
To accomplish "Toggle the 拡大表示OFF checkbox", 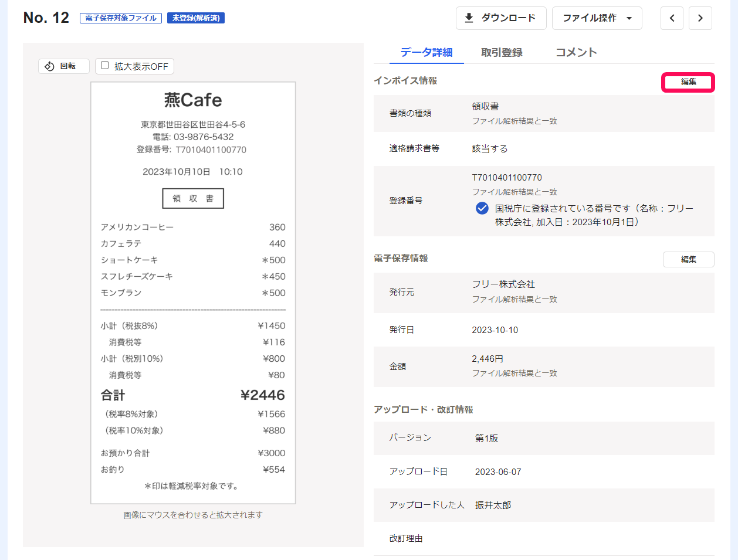I will (x=105, y=66).
